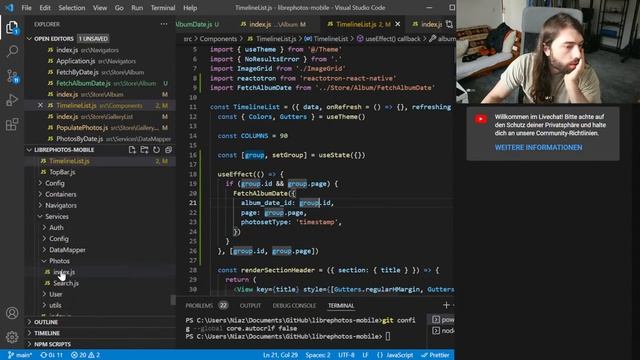The width and height of the screenshot is (640, 360).
Task: Open the Help menu
Action: (x=190, y=7)
